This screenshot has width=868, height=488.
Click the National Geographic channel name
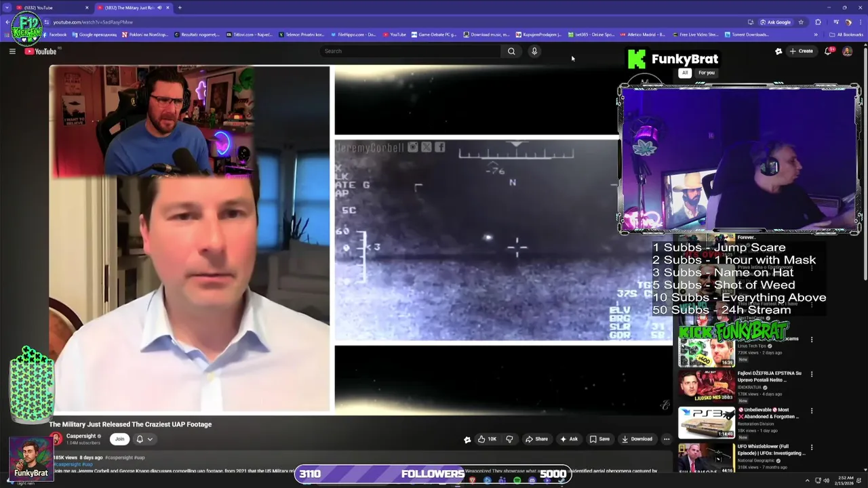[756, 460]
